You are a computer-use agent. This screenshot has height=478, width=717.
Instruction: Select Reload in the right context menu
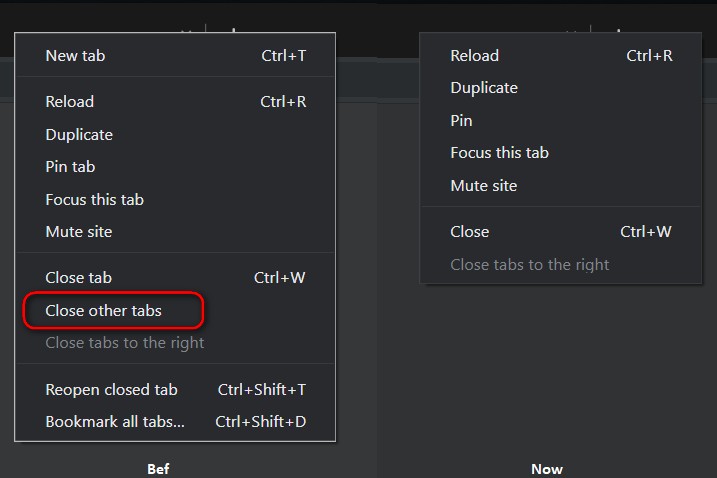561,56
